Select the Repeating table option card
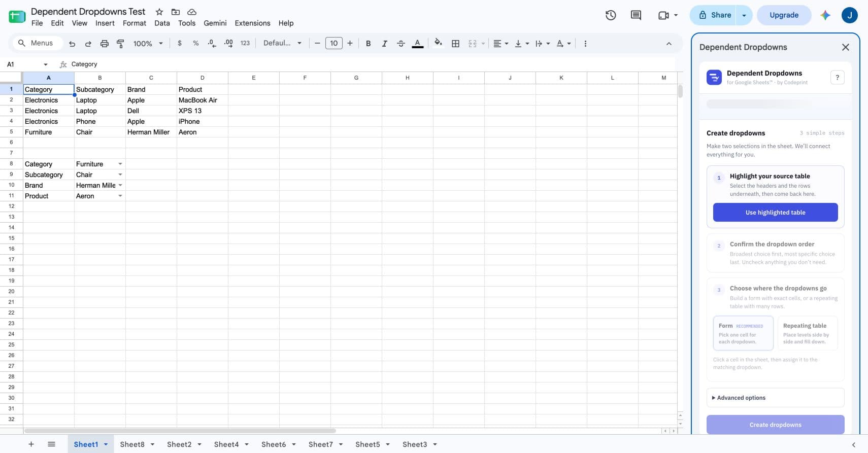 [x=808, y=333]
